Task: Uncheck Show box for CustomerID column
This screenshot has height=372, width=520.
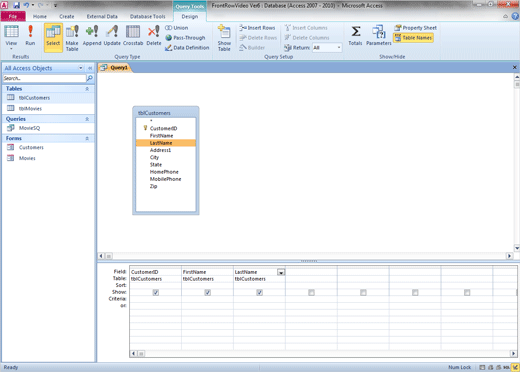Action: (156, 292)
